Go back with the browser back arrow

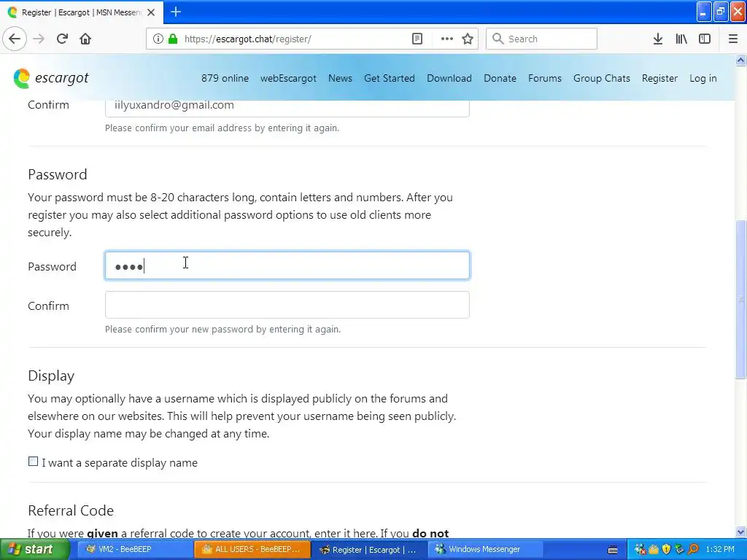pyautogui.click(x=15, y=39)
